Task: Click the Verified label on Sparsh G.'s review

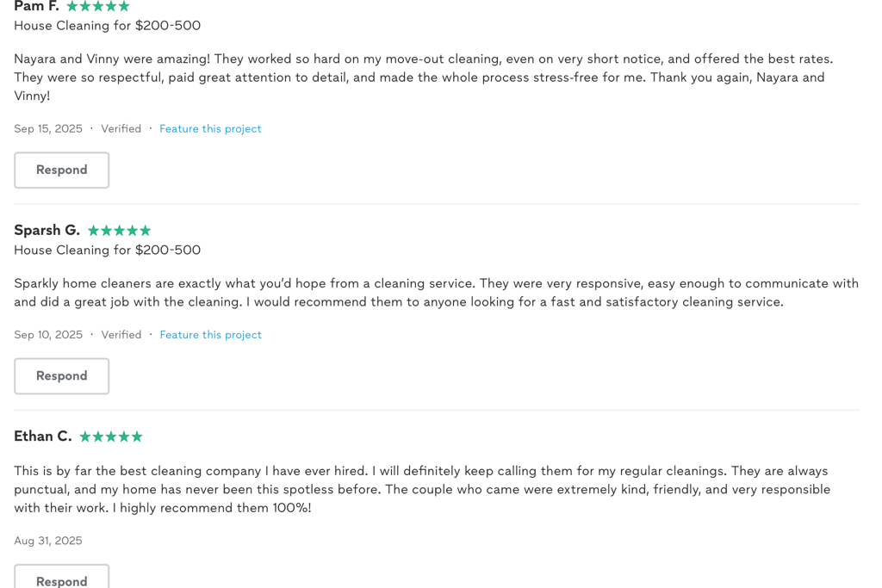Action: pos(121,335)
